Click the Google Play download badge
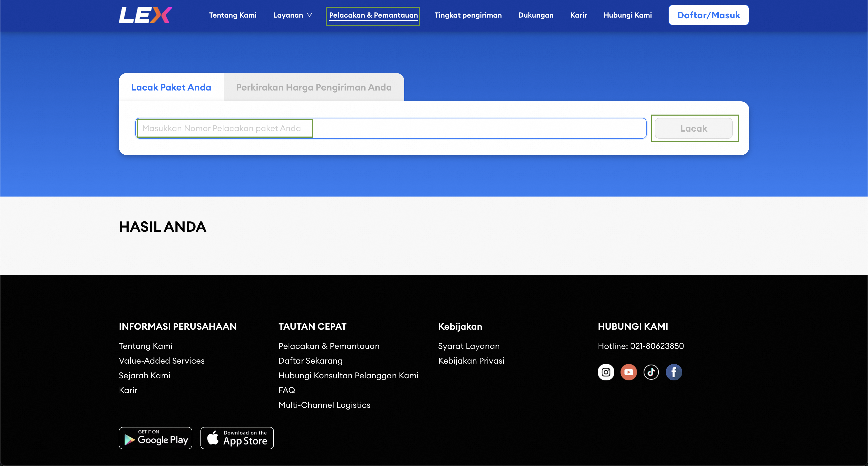 (155, 438)
